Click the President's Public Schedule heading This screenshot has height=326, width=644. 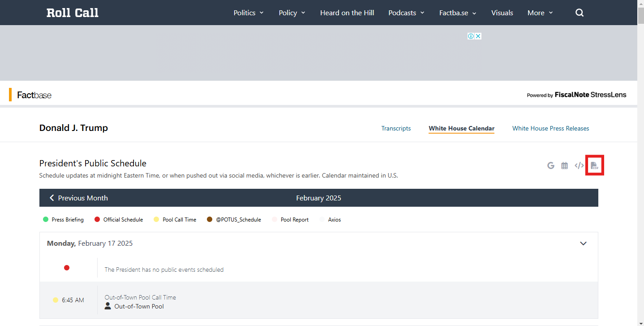pyautogui.click(x=93, y=163)
